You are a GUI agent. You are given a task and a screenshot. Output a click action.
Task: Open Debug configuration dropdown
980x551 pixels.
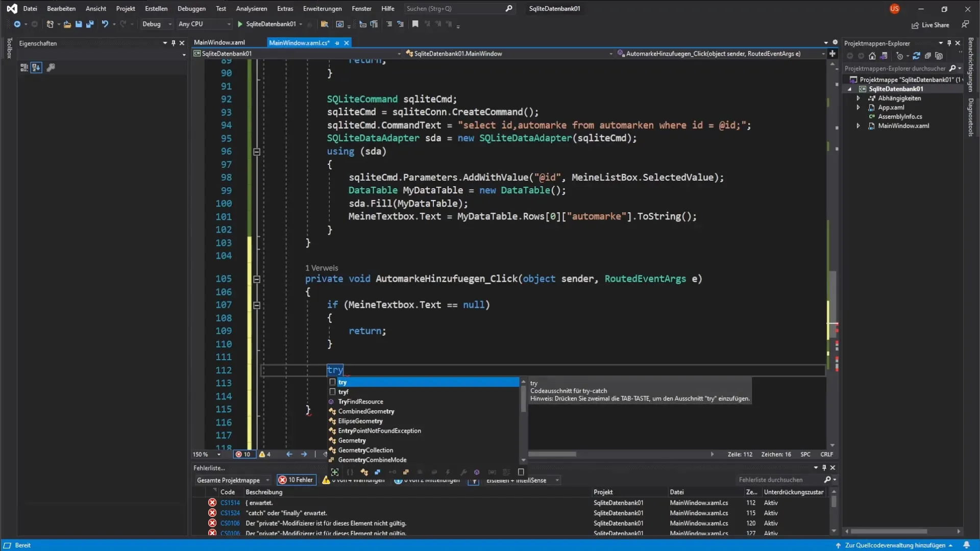click(x=157, y=24)
